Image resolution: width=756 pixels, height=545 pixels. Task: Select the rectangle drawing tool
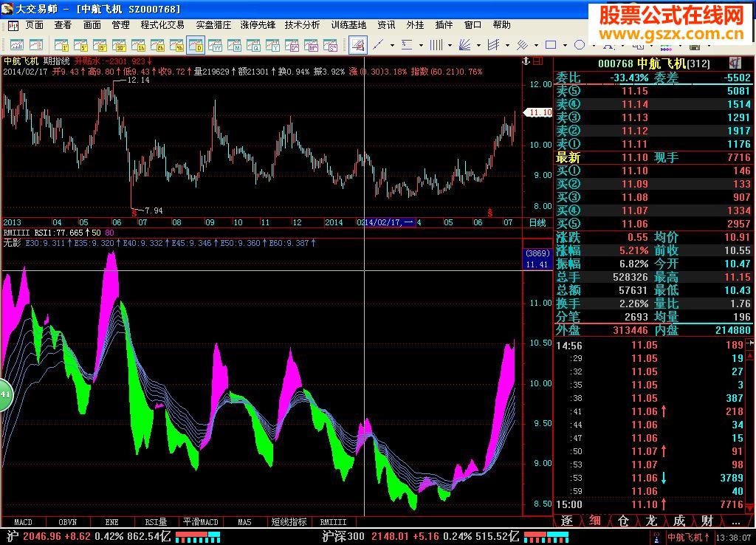coord(551,45)
